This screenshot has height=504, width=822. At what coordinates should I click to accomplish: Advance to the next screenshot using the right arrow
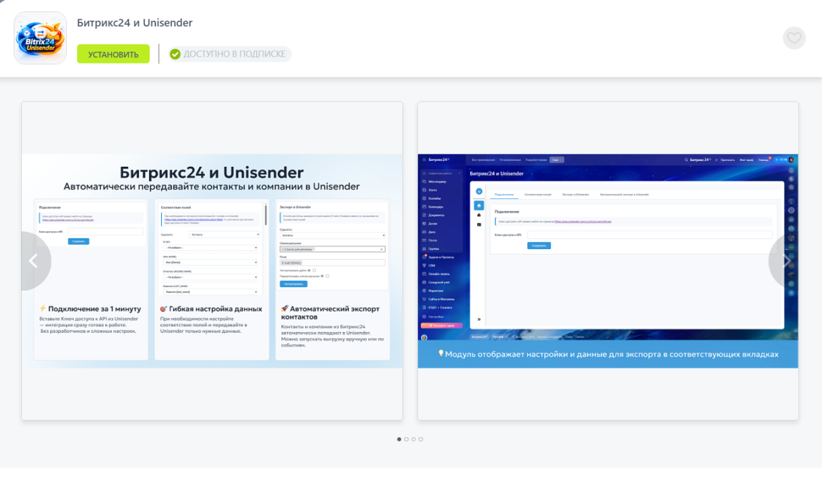785,261
